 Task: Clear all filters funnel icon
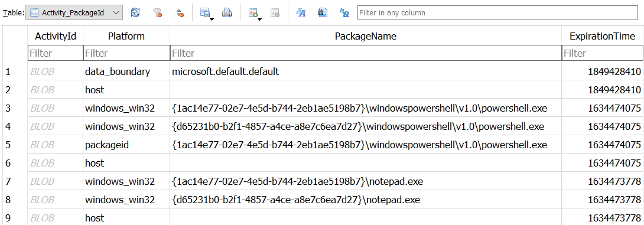[x=157, y=13]
